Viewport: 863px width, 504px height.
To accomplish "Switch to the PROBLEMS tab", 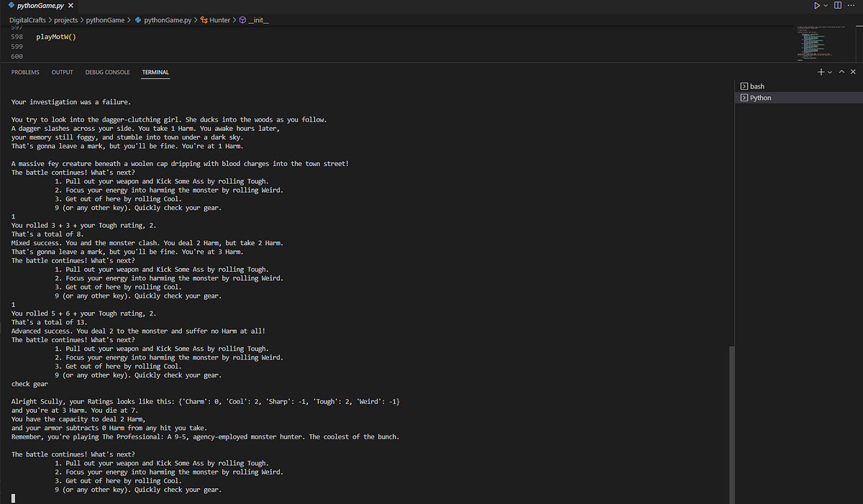I will pos(25,72).
